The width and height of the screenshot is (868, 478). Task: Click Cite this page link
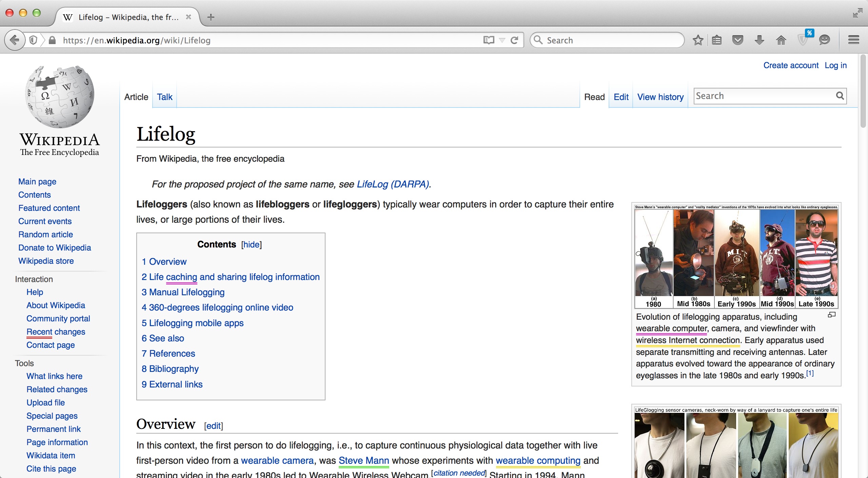[51, 469]
